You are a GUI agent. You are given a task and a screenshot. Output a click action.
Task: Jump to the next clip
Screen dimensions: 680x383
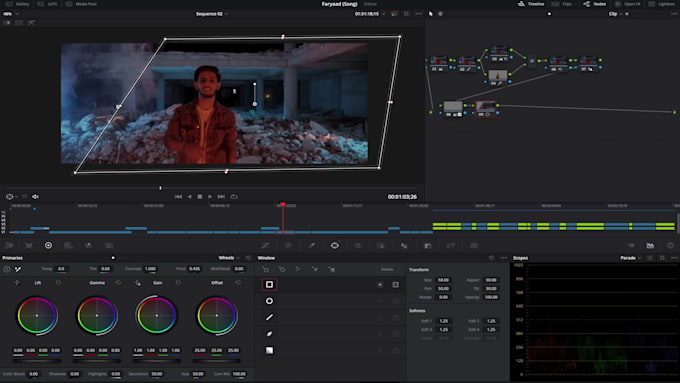(x=221, y=196)
